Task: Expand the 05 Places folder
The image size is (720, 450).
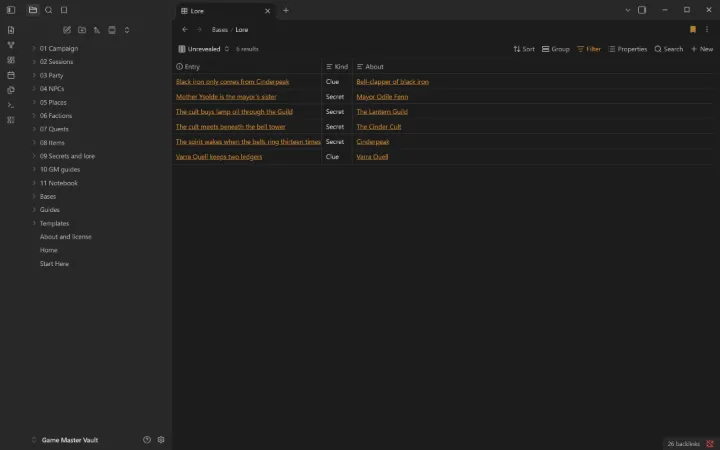Action: point(53,102)
